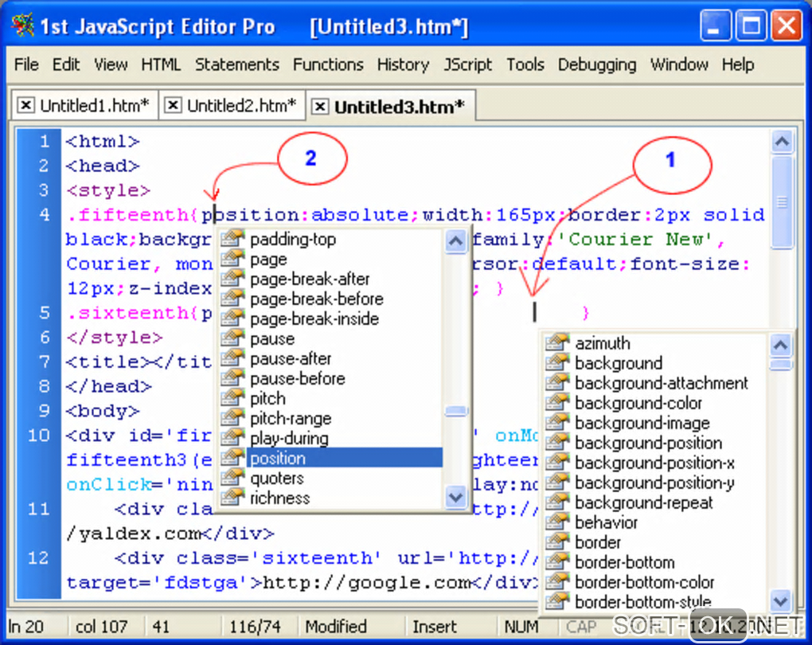Click line number 6 in gutter

[45, 338]
